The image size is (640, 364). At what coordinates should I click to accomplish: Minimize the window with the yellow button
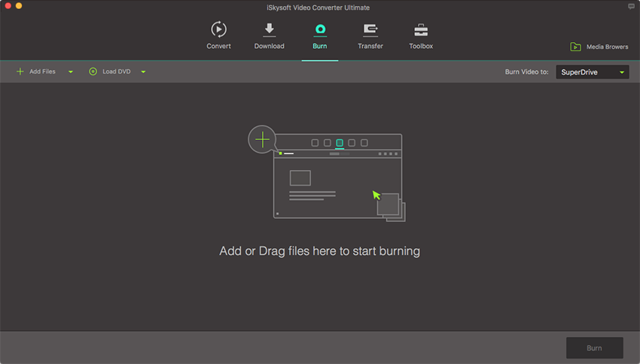[19, 6]
